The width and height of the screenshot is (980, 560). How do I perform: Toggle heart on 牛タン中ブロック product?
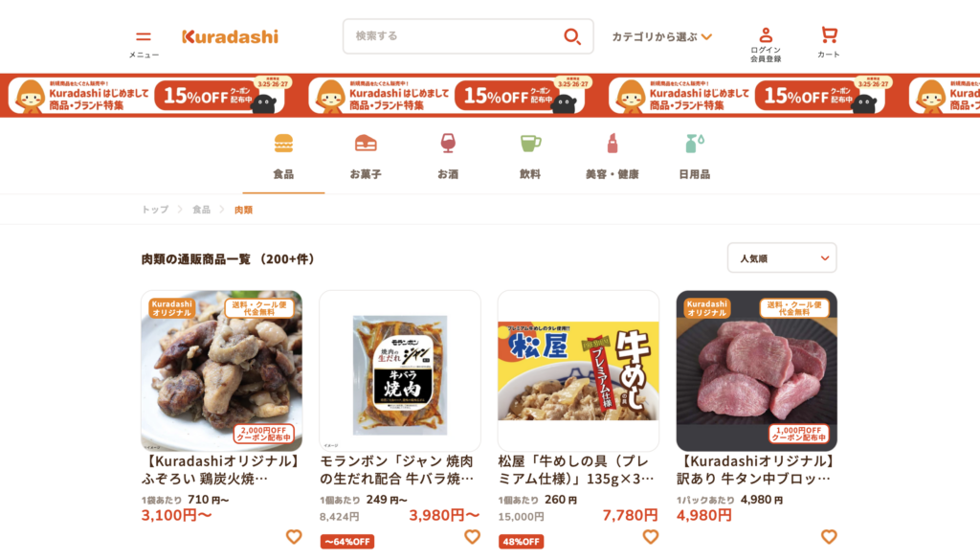click(x=829, y=536)
